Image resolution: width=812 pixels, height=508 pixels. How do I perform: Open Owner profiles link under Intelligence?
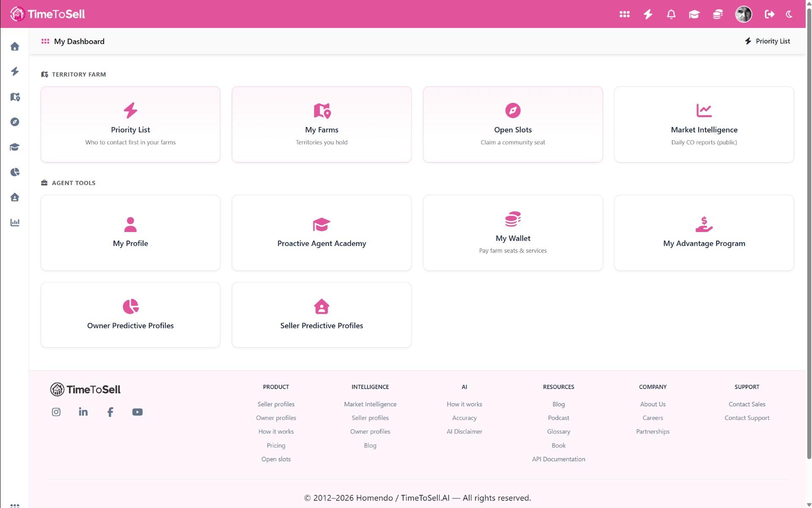(x=370, y=431)
